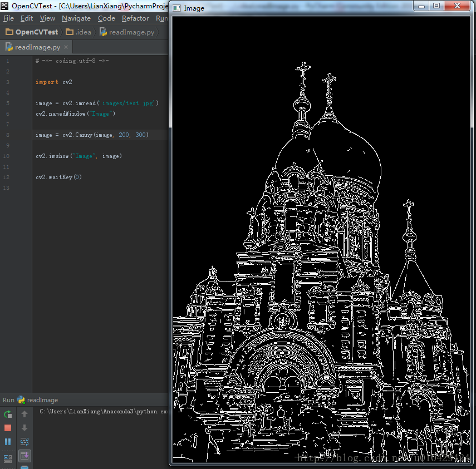Click the threshold value 200 in code
476x469 pixels.
124,135
